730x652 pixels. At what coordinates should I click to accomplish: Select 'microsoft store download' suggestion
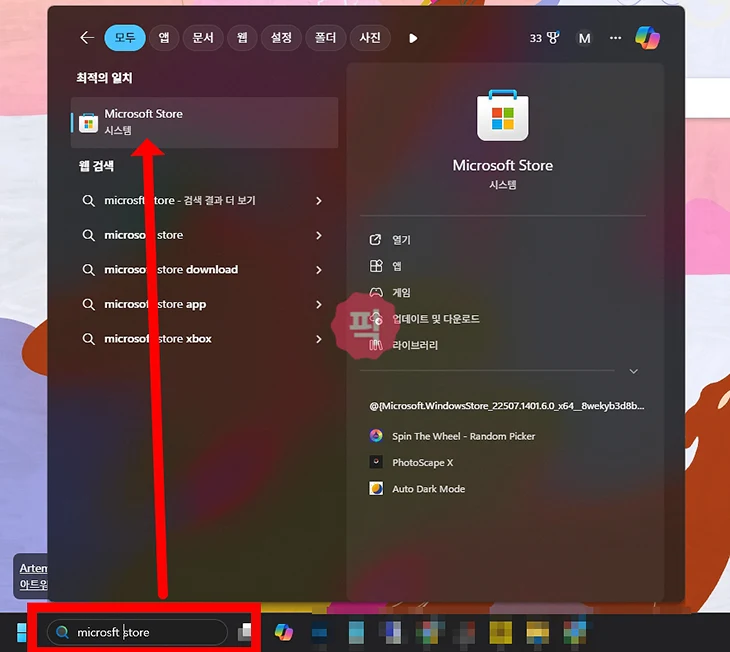coord(204,270)
